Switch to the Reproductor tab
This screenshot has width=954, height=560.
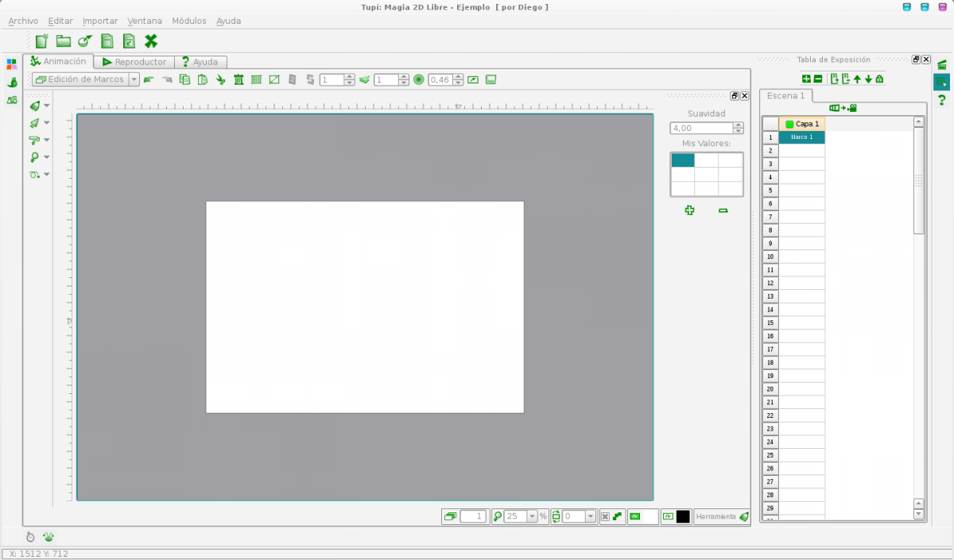click(x=134, y=61)
